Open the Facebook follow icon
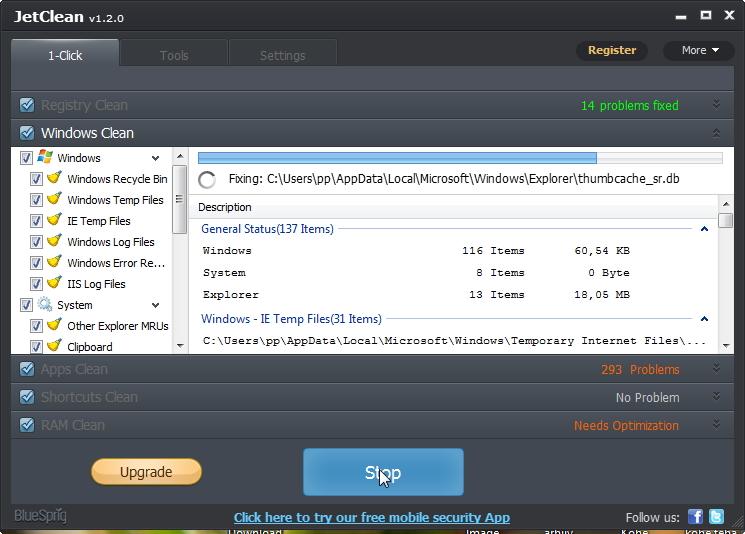This screenshot has width=745, height=534. tap(695, 517)
